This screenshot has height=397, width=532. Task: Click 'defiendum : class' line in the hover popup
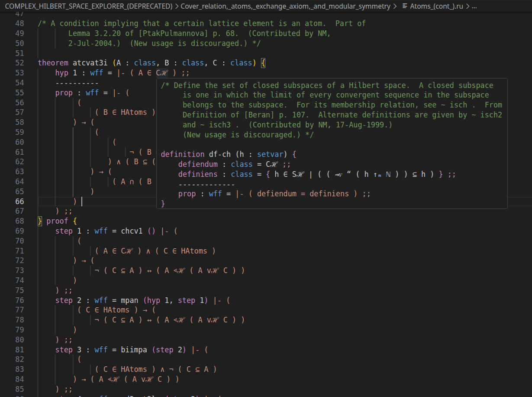click(x=235, y=164)
